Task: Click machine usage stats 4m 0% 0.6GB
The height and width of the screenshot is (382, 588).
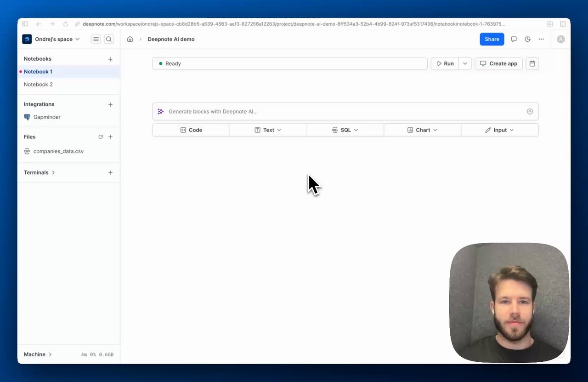Action: pos(97,354)
